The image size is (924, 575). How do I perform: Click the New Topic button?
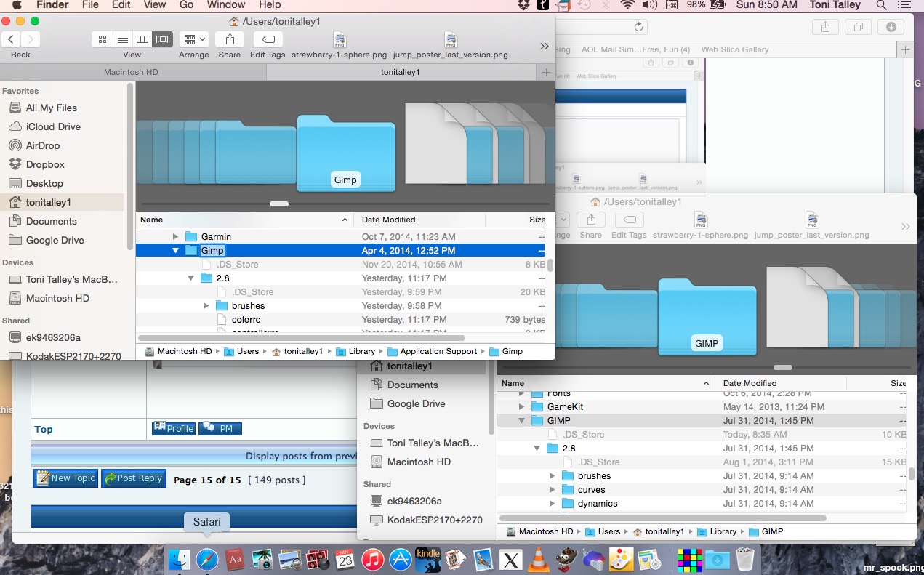click(65, 478)
